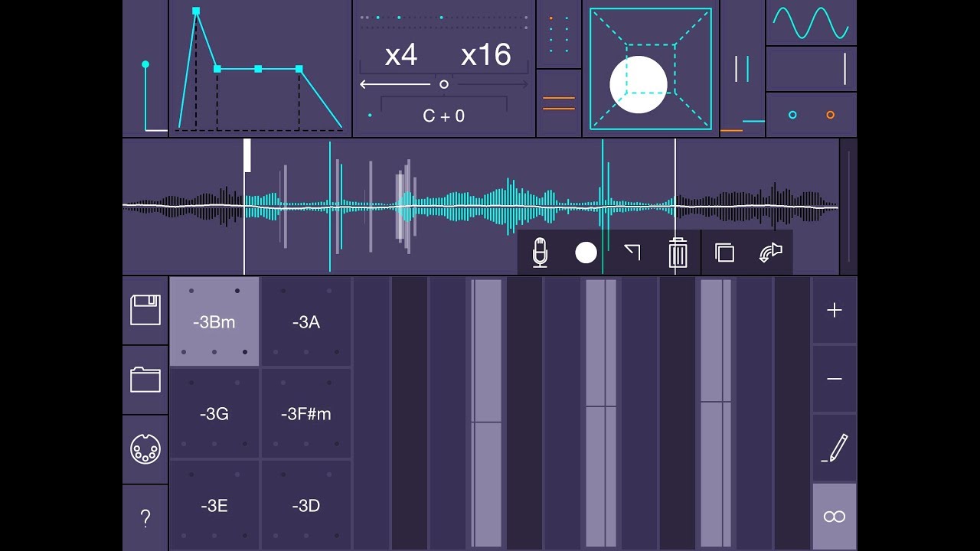Toggle the infinity loop button
The height and width of the screenshot is (551, 980).
(x=835, y=517)
